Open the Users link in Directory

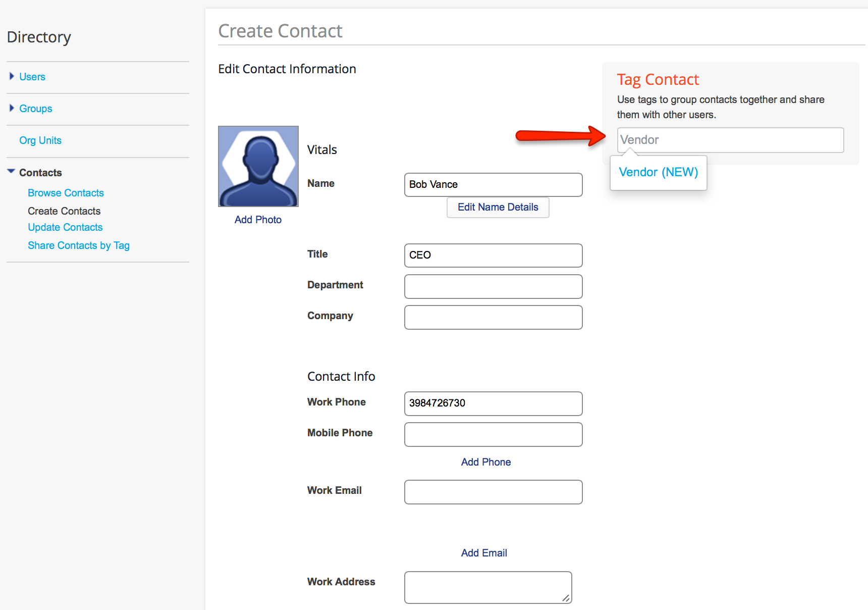32,77
